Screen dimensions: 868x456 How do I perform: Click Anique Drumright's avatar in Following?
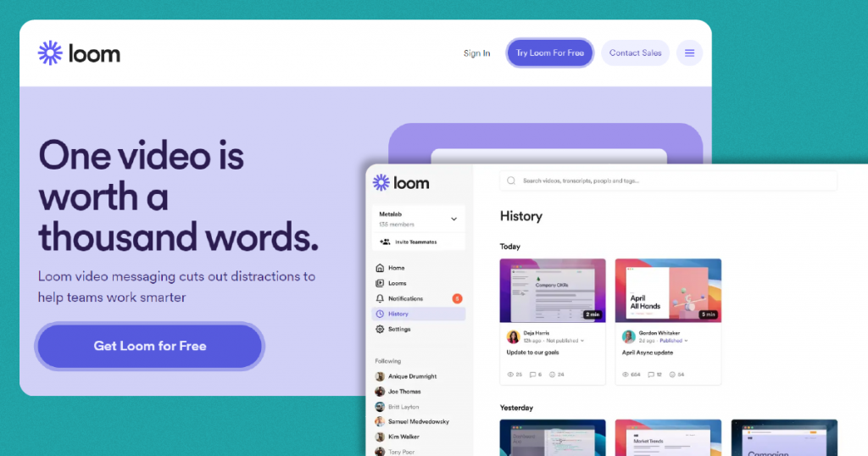point(380,376)
